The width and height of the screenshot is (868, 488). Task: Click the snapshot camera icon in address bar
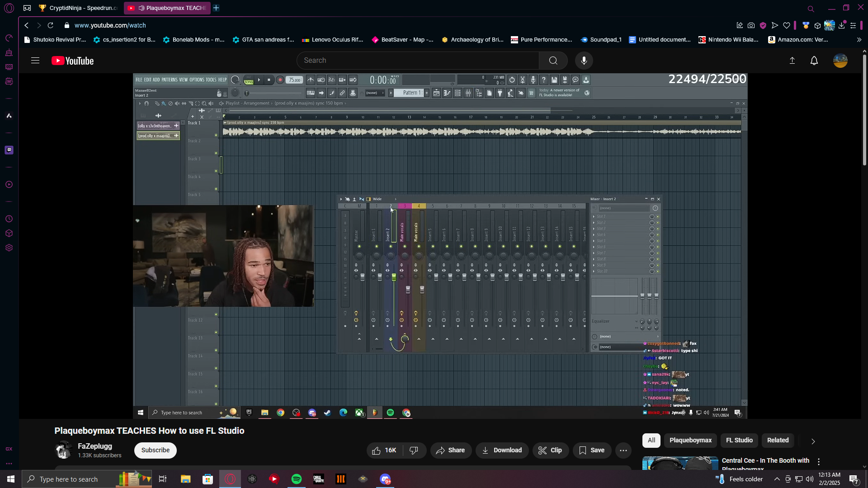tap(751, 26)
